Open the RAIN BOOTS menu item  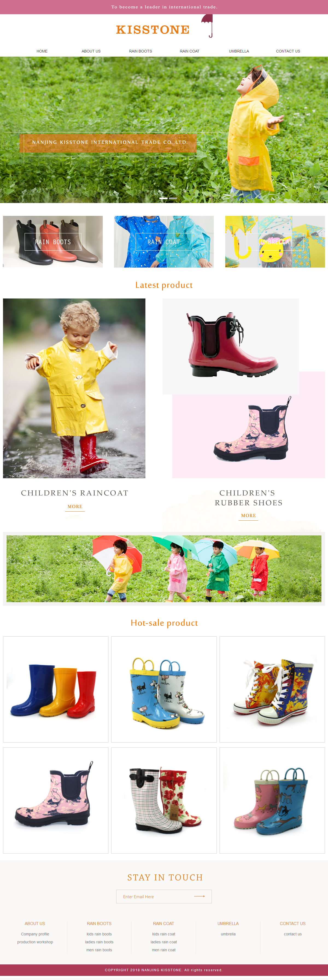tap(140, 51)
